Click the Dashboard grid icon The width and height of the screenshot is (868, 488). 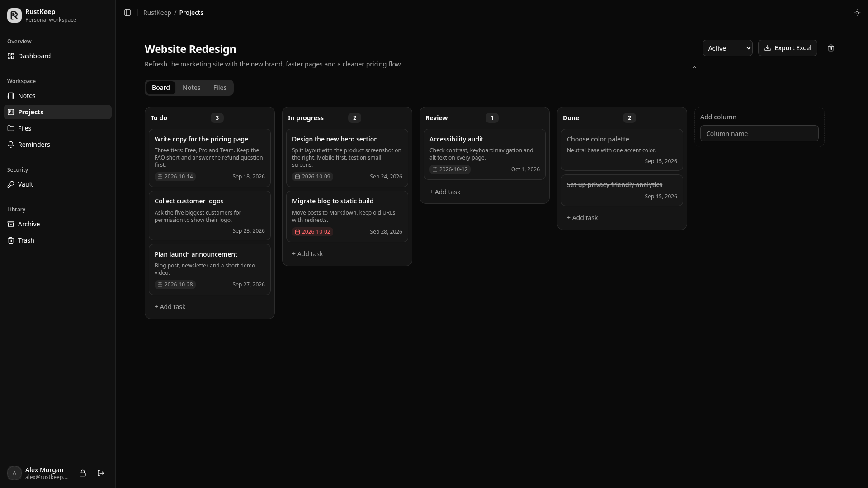pyautogui.click(x=11, y=56)
